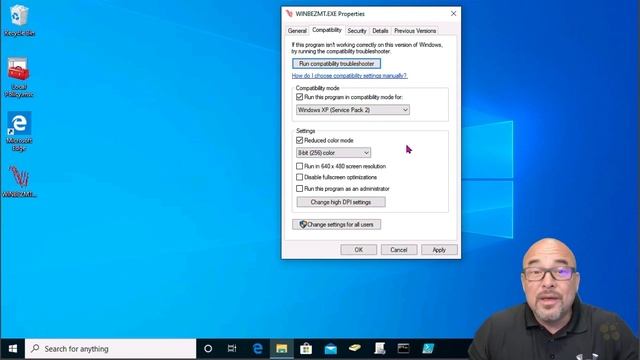The image size is (640, 360).
Task: Toggle Run this program in compatibility mode
Action: pyautogui.click(x=300, y=97)
